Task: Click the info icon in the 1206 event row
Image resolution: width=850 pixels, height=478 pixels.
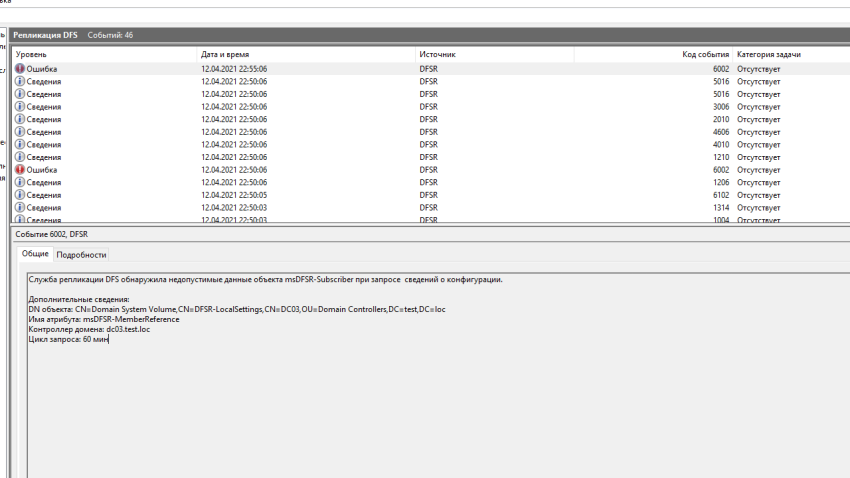Action: (20, 182)
